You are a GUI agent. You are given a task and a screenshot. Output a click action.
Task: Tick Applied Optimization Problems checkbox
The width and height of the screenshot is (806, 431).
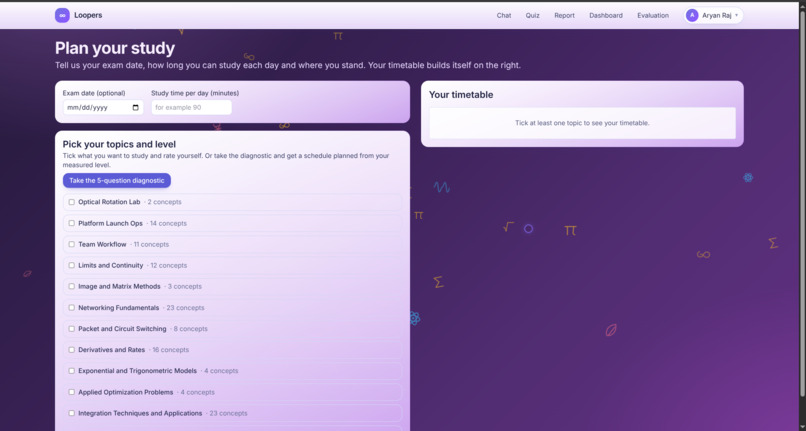71,392
